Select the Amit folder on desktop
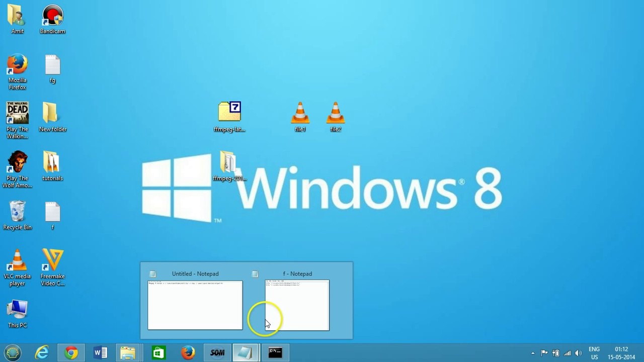Screen dimensions: 644x362 point(17,20)
